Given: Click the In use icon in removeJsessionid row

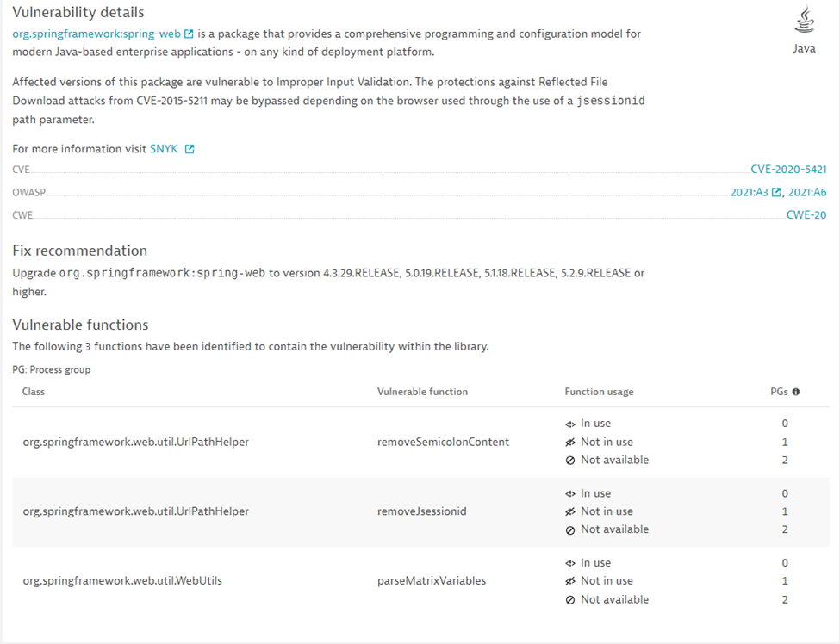Looking at the screenshot, I should 569,492.
